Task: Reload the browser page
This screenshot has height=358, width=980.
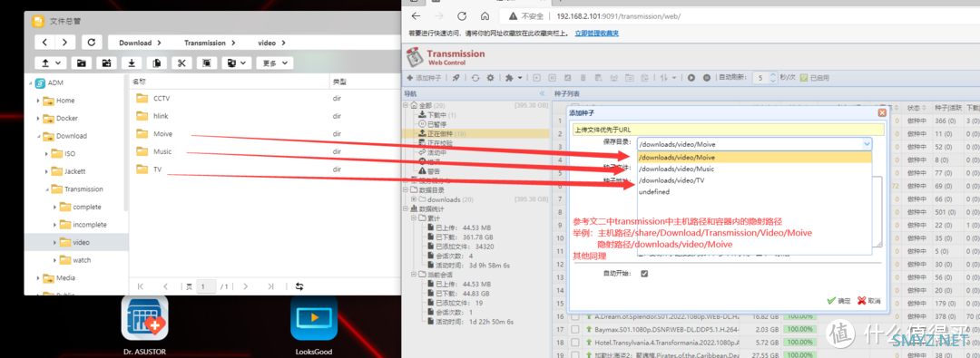Action: click(462, 16)
